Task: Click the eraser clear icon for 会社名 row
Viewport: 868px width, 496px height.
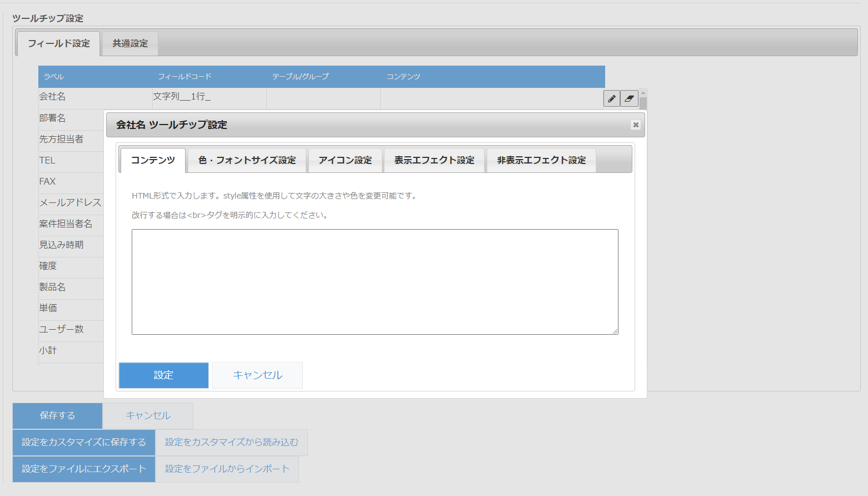Action: point(629,98)
